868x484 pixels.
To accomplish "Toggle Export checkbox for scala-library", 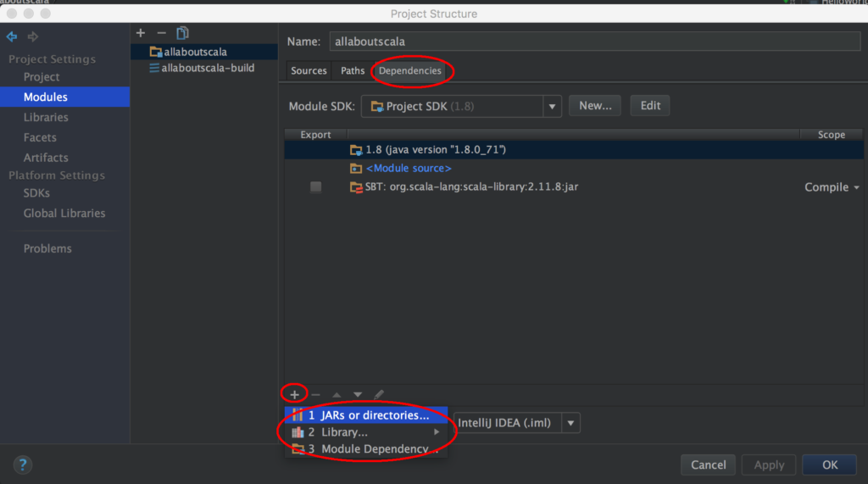I will click(x=315, y=186).
